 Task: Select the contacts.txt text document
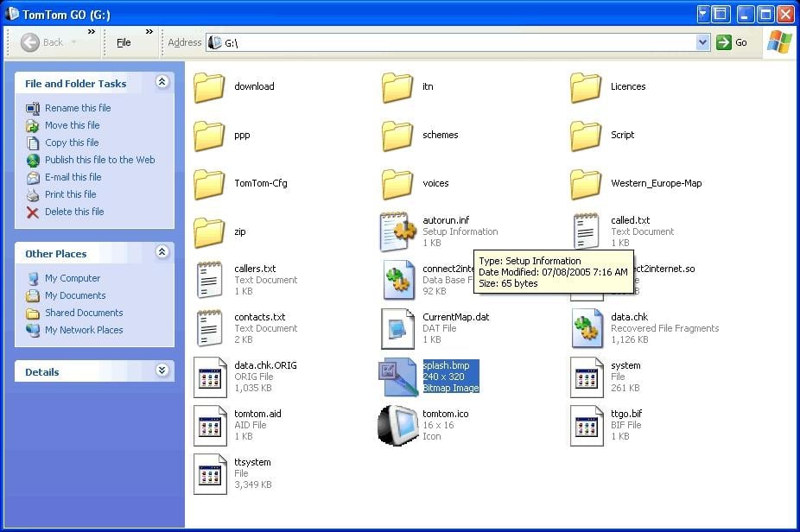(210, 328)
